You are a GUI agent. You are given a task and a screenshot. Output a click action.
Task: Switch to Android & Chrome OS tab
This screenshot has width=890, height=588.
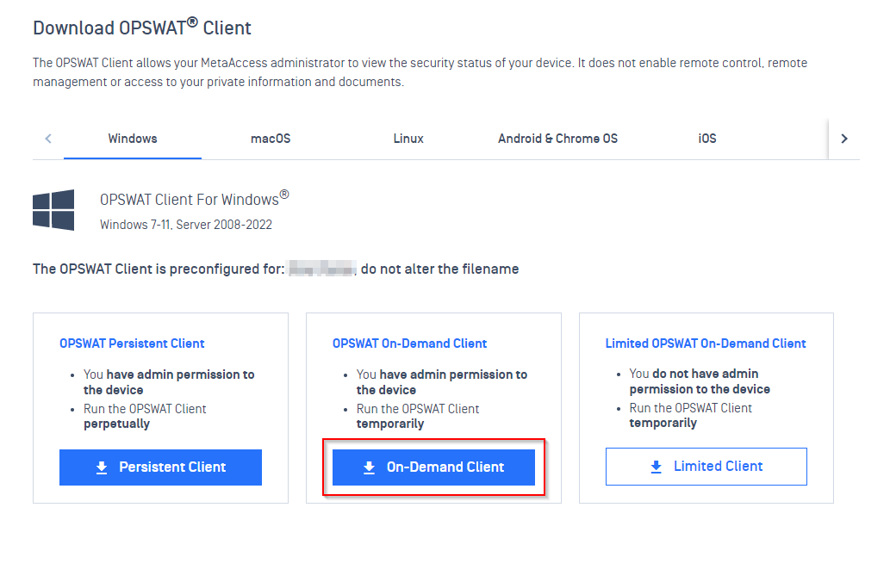click(558, 139)
